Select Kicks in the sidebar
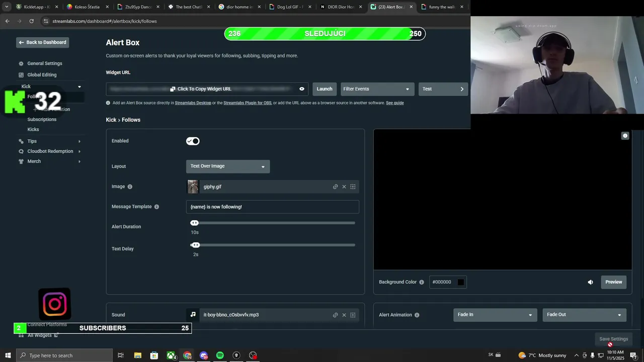 coord(33,130)
